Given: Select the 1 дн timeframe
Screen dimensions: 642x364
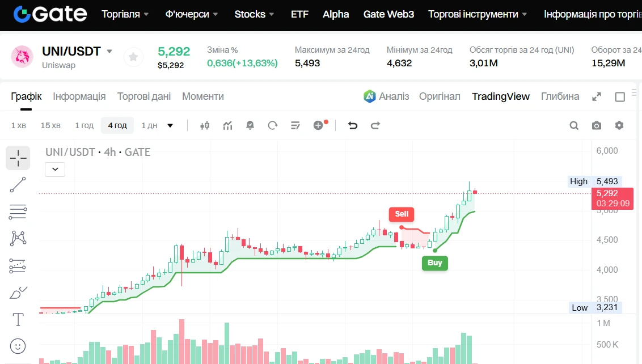Looking at the screenshot, I should (149, 125).
